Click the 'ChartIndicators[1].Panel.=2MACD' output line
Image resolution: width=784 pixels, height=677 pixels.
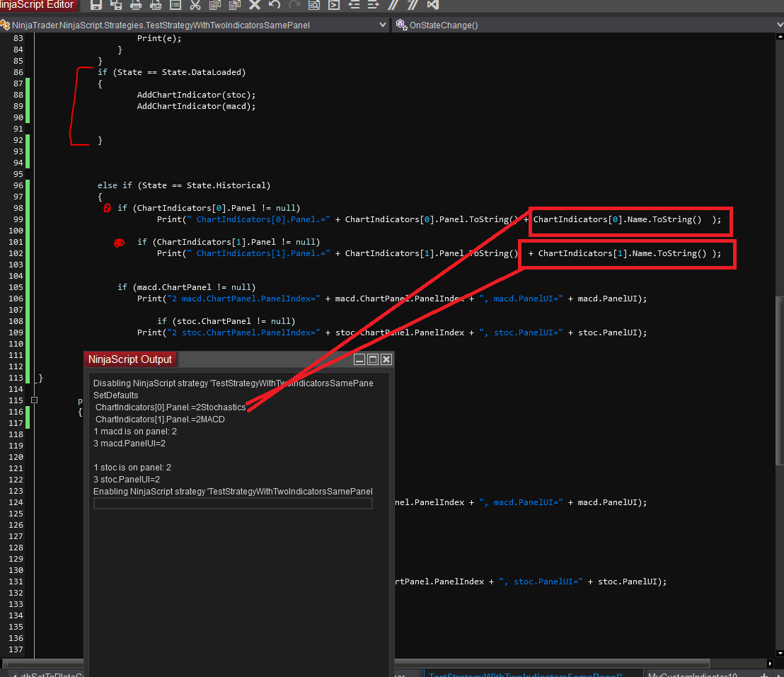coord(159,419)
